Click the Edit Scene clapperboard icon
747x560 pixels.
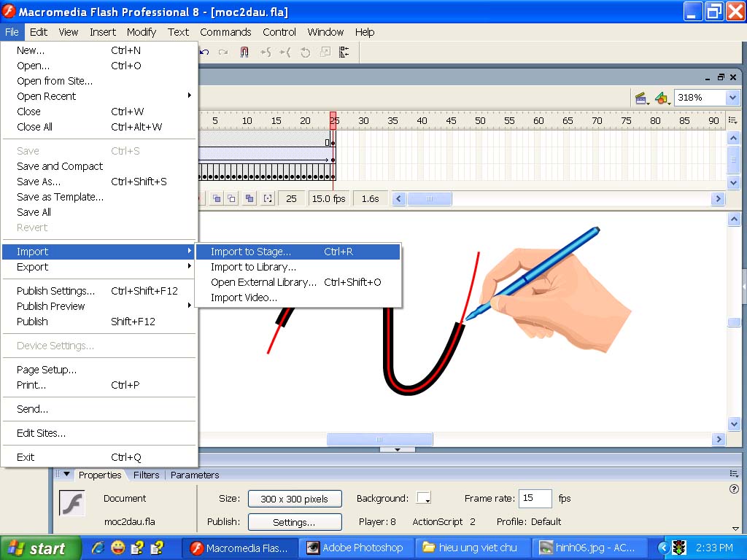click(x=642, y=98)
